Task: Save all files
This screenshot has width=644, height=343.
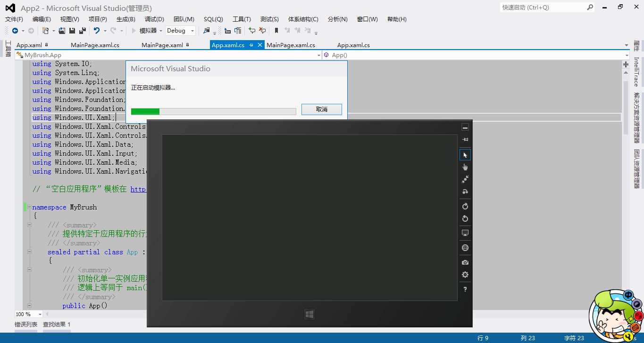Action: tap(83, 31)
